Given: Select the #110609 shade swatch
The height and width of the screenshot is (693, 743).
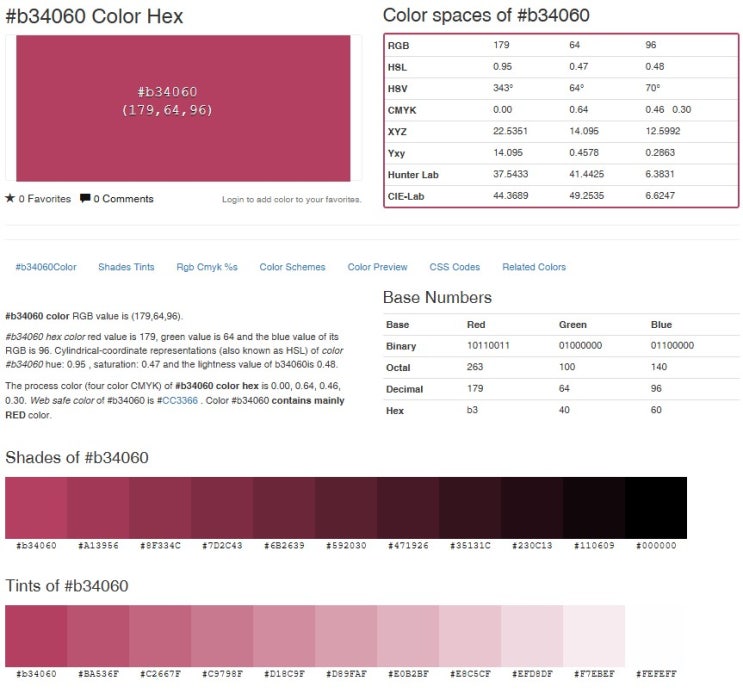Looking at the screenshot, I should click(x=594, y=508).
